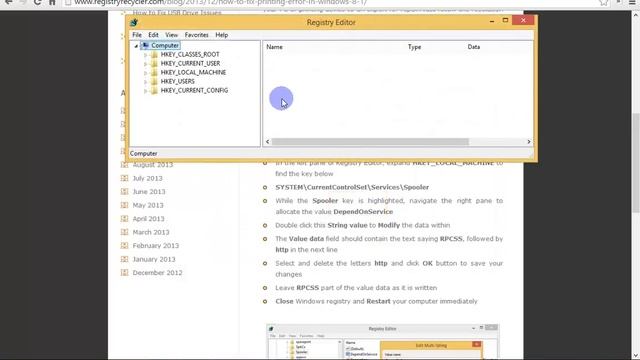Select the Computer tree node

pos(165,45)
